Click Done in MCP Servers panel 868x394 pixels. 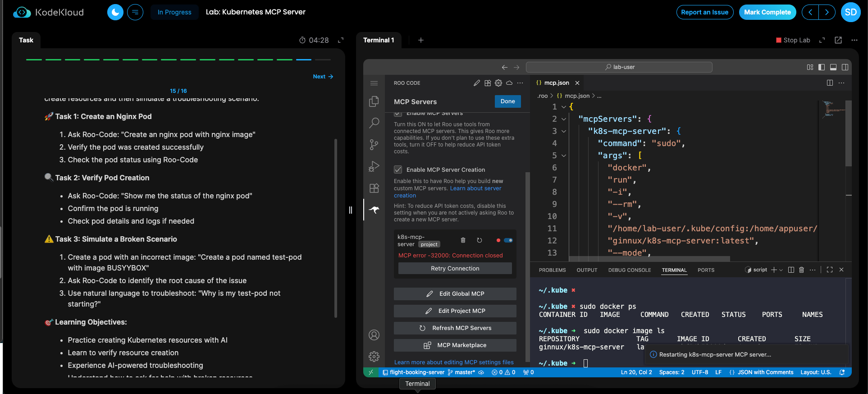pyautogui.click(x=508, y=101)
